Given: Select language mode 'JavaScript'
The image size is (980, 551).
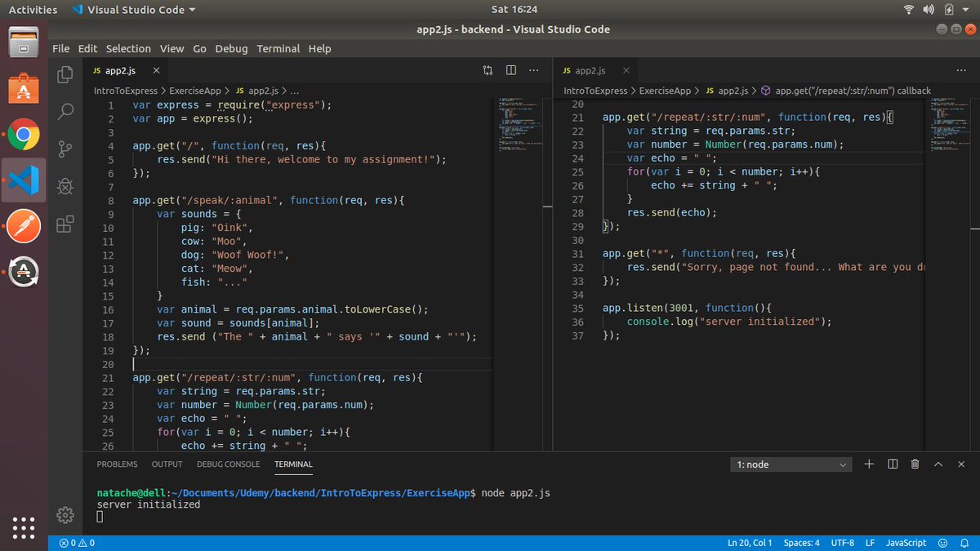Looking at the screenshot, I should (x=906, y=543).
